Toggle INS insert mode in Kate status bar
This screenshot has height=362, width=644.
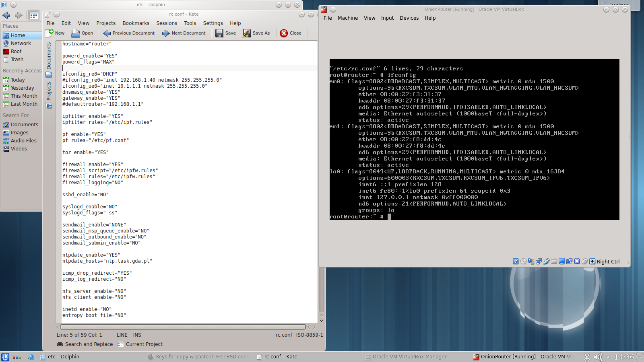point(137,335)
